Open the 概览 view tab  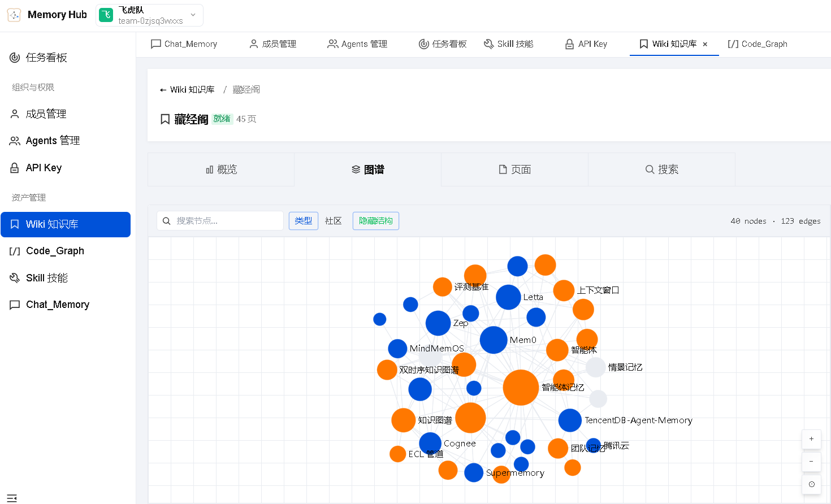pyautogui.click(x=221, y=170)
